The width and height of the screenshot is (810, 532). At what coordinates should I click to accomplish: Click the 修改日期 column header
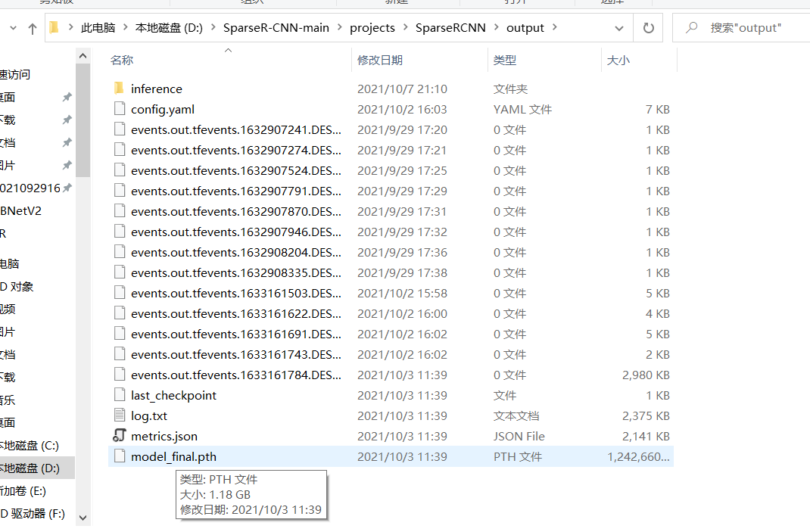(381, 61)
